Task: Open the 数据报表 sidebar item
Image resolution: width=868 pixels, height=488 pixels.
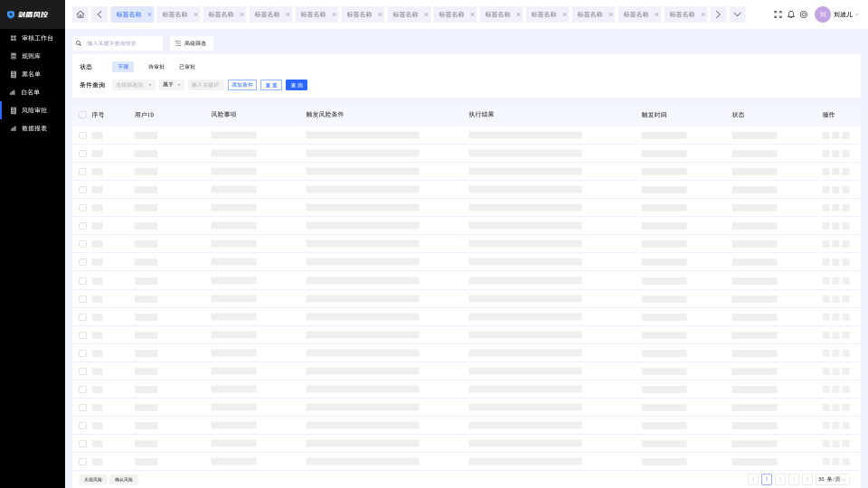Action: point(33,128)
